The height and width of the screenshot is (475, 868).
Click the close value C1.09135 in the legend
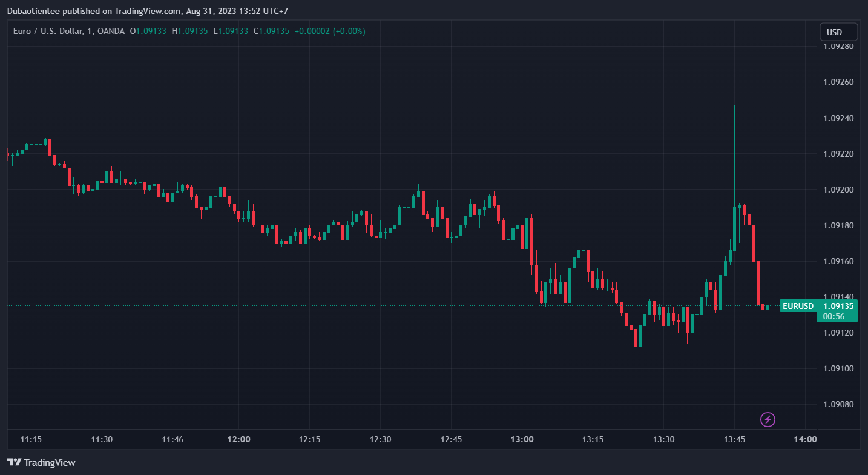[x=271, y=31]
